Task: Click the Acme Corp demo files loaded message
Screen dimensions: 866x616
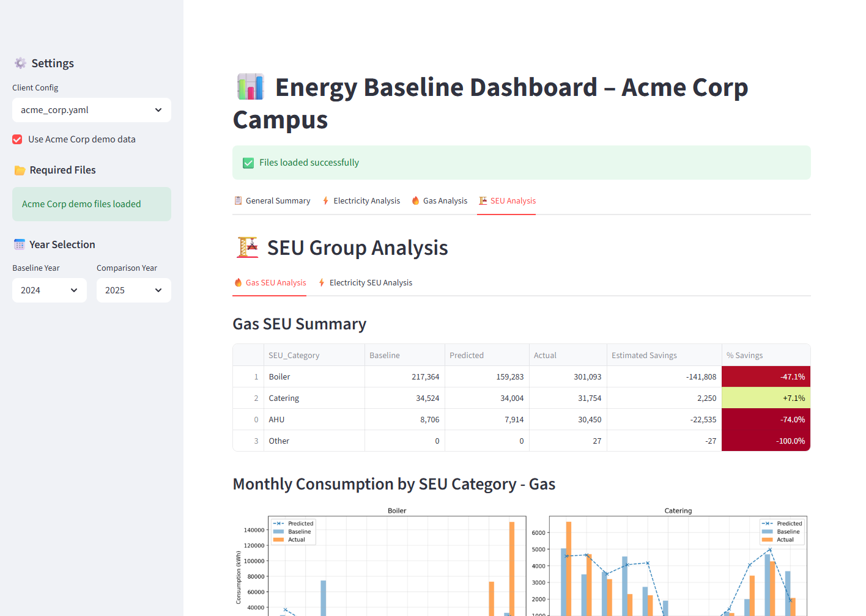Action: 92,204
